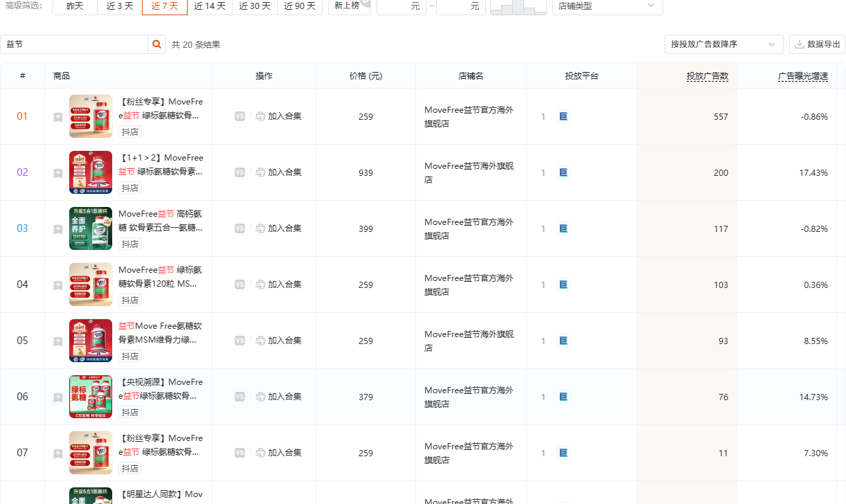Bookmark the product in row 04
The width and height of the screenshot is (846, 504).
58,285
